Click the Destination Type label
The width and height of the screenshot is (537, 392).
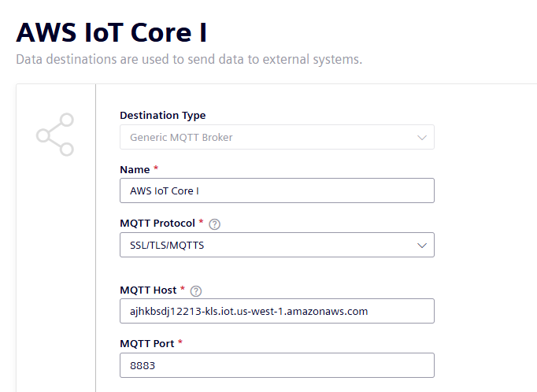pyautogui.click(x=163, y=116)
